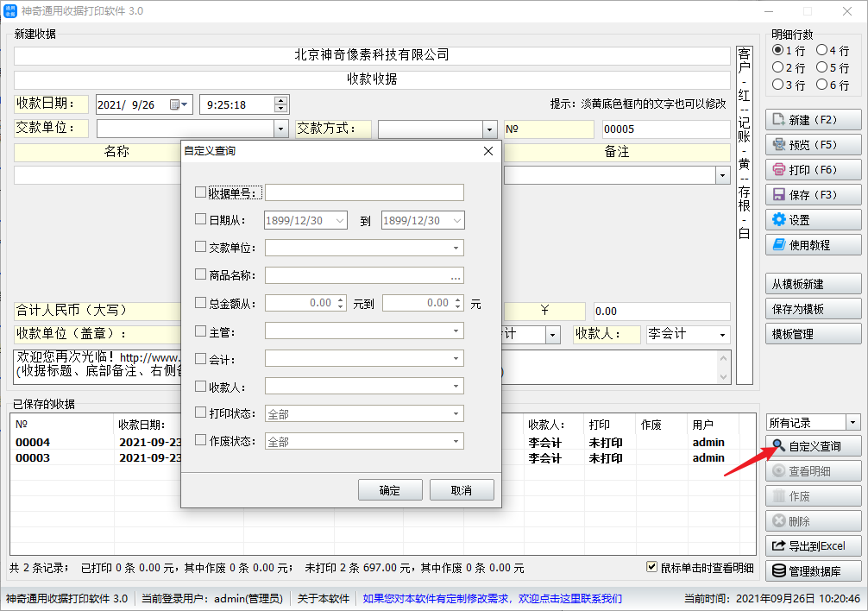Open settings via the 设置 gear icon
The height and width of the screenshot is (611, 868).
(779, 220)
